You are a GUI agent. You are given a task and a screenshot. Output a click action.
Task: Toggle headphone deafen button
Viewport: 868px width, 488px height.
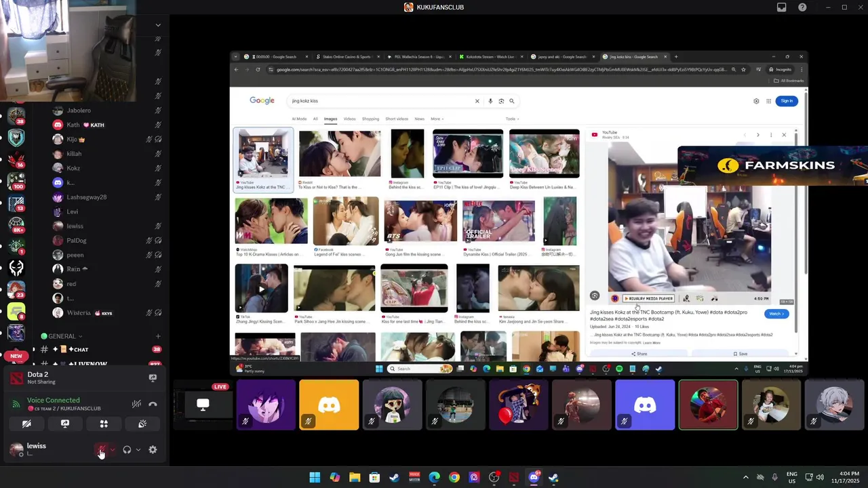[x=127, y=449]
